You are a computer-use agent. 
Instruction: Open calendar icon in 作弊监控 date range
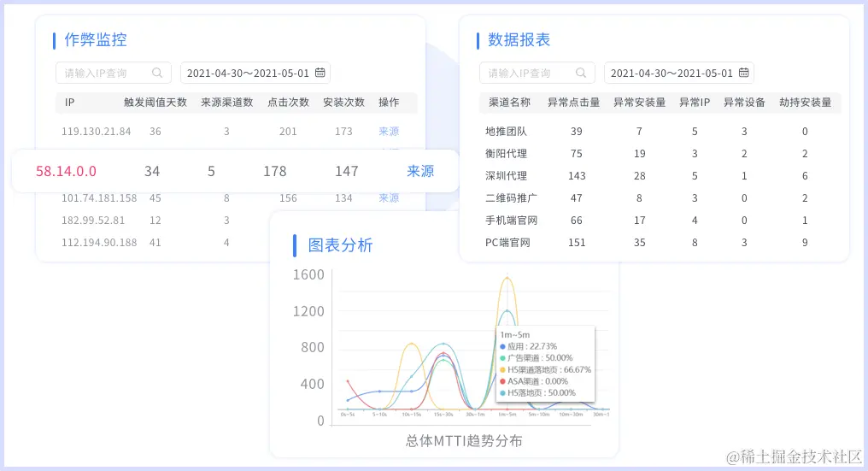(x=320, y=73)
